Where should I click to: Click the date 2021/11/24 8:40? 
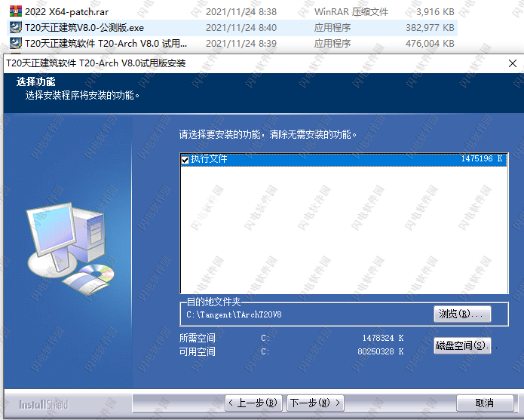pos(241,28)
